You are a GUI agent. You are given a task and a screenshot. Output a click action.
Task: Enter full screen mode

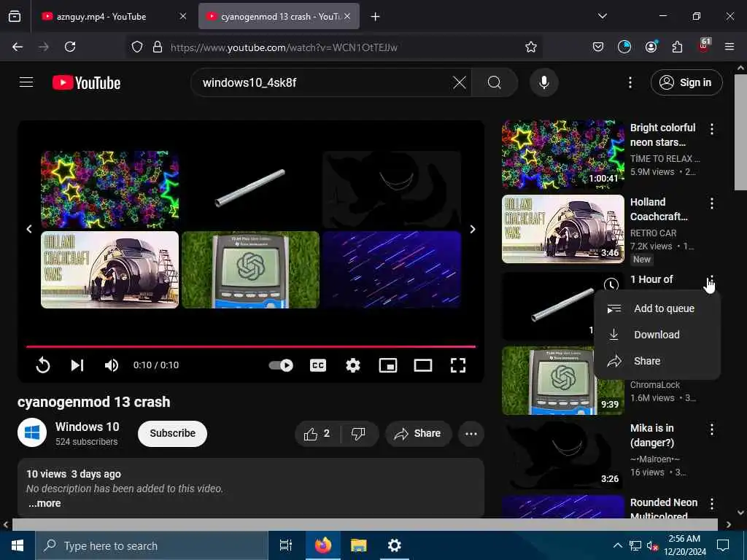(458, 365)
